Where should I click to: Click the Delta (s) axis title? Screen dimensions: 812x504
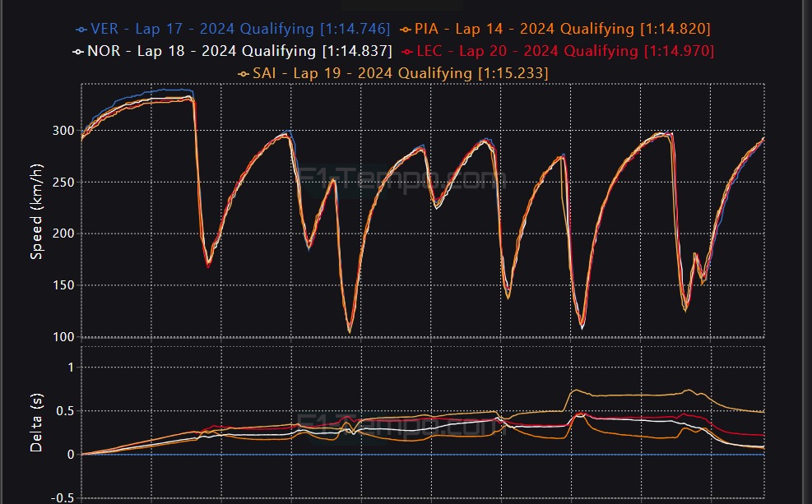point(36,422)
